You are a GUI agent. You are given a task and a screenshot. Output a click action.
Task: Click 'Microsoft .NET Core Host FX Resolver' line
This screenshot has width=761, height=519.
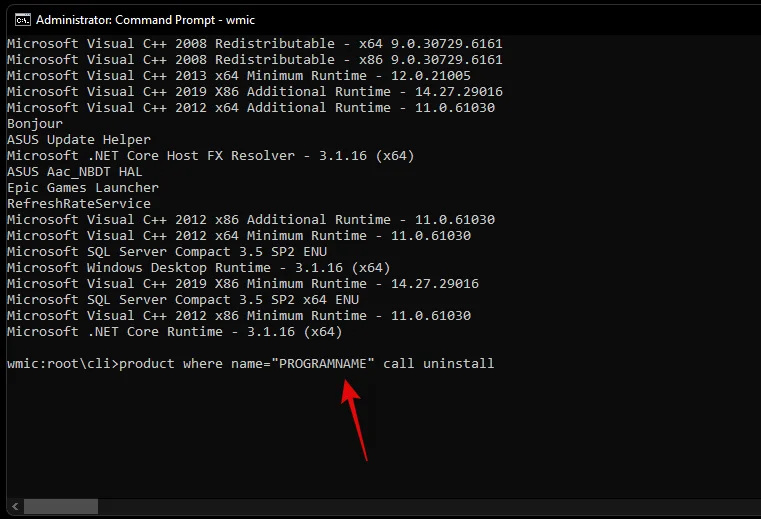(210, 156)
